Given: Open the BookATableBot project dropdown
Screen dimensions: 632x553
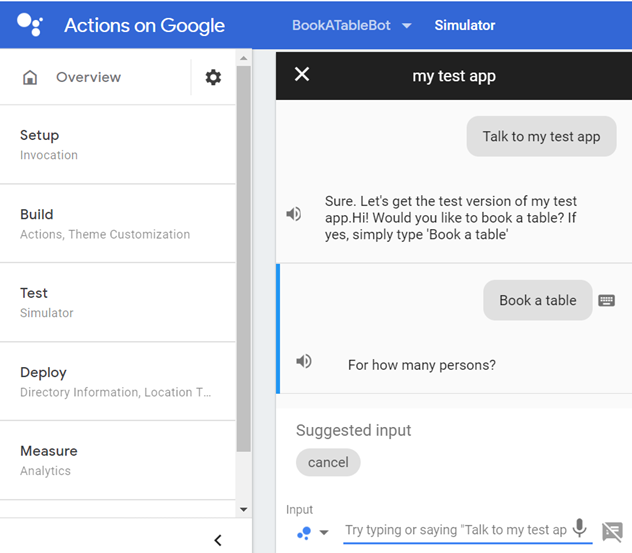Looking at the screenshot, I should tap(406, 25).
